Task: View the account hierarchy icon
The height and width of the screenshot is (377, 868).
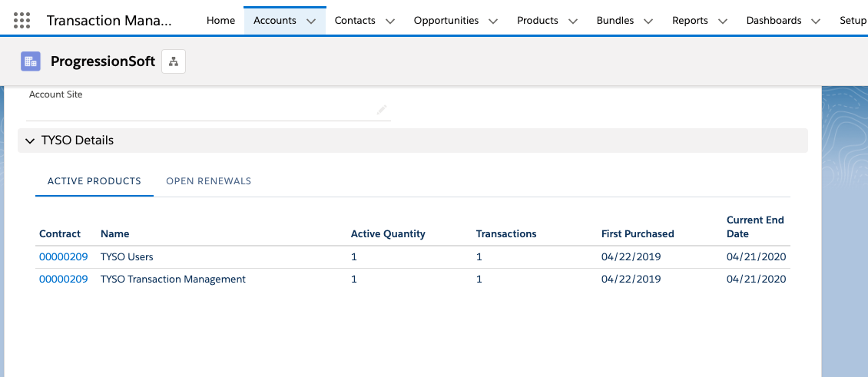Action: pyautogui.click(x=174, y=61)
